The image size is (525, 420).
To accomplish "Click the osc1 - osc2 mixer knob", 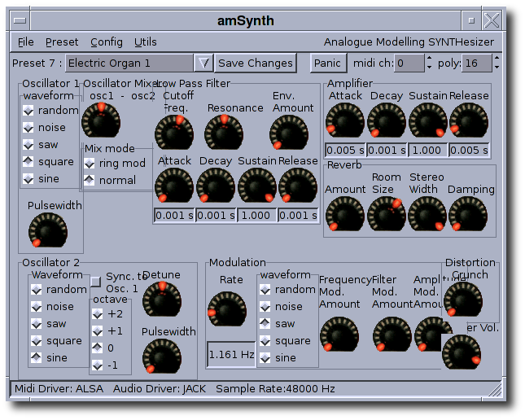I will tap(101, 120).
